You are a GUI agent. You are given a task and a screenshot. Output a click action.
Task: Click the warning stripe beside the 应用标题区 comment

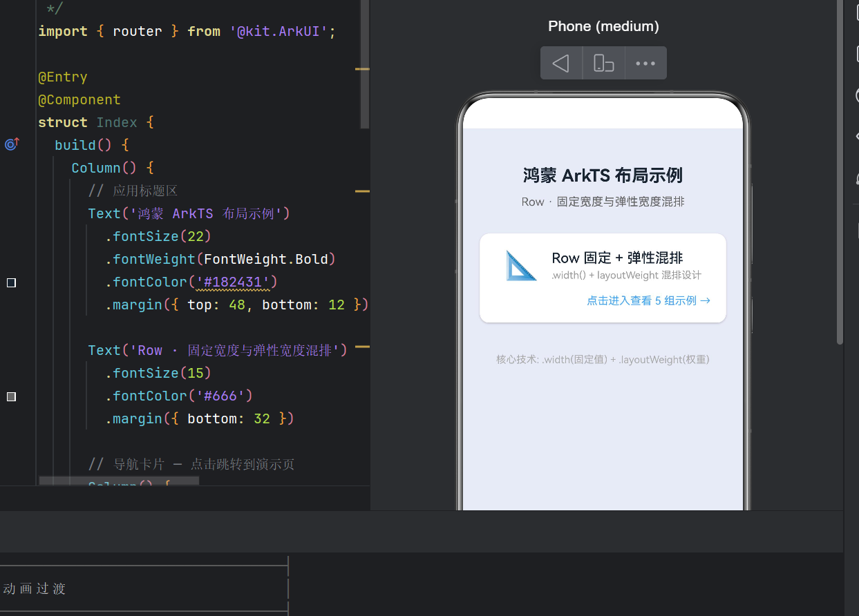coord(362,191)
